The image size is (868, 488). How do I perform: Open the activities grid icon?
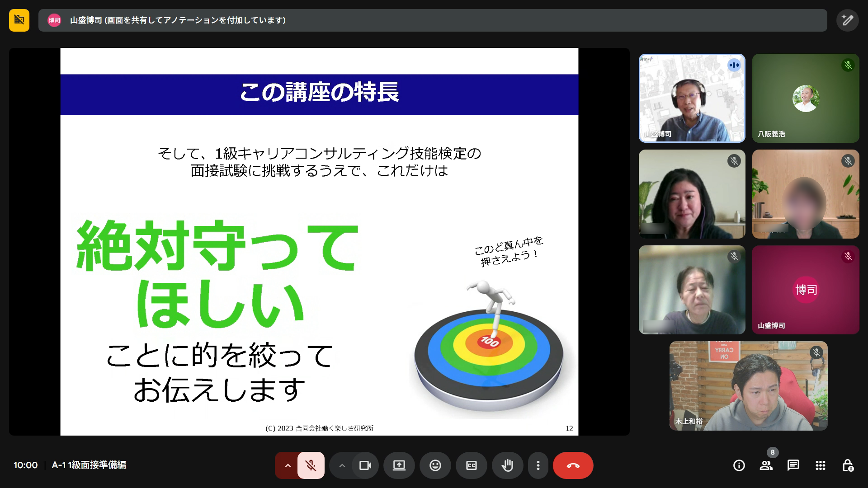point(820,465)
